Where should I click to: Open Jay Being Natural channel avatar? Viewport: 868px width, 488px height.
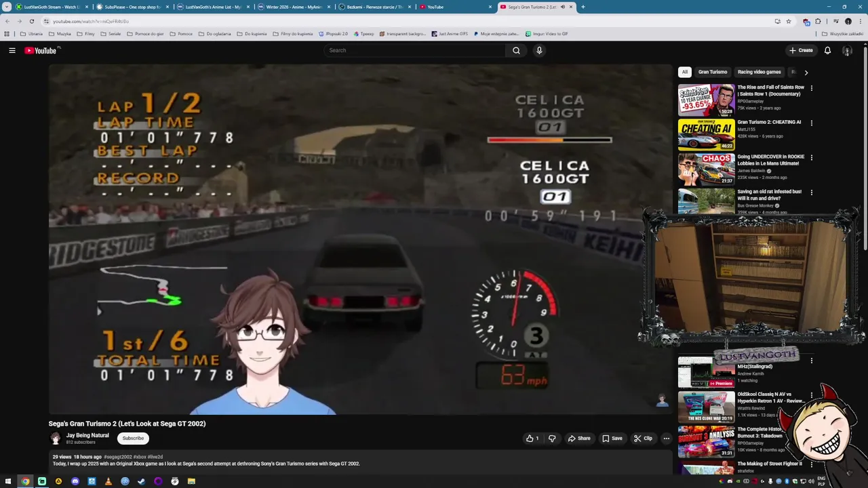[x=55, y=439]
